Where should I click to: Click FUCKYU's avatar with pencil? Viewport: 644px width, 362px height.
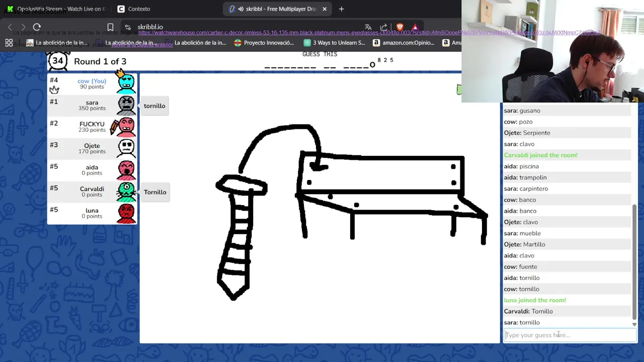coord(126,126)
